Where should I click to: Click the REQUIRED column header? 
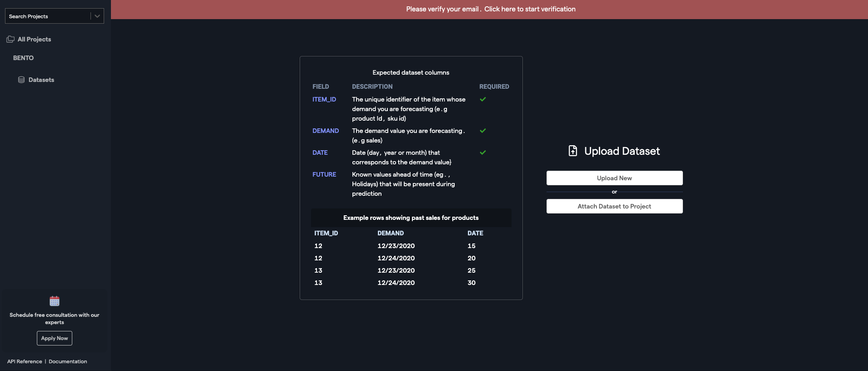pyautogui.click(x=494, y=86)
